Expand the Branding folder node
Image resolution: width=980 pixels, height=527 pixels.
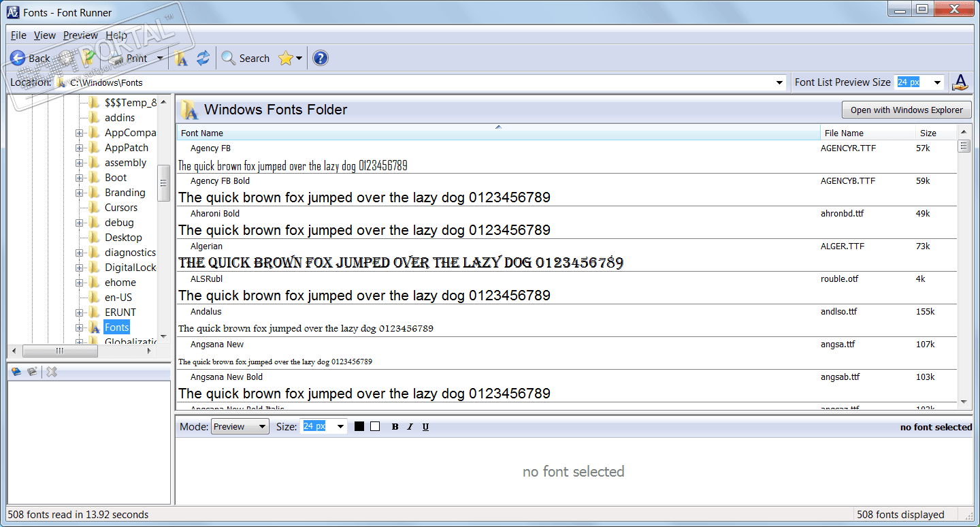[x=79, y=193]
